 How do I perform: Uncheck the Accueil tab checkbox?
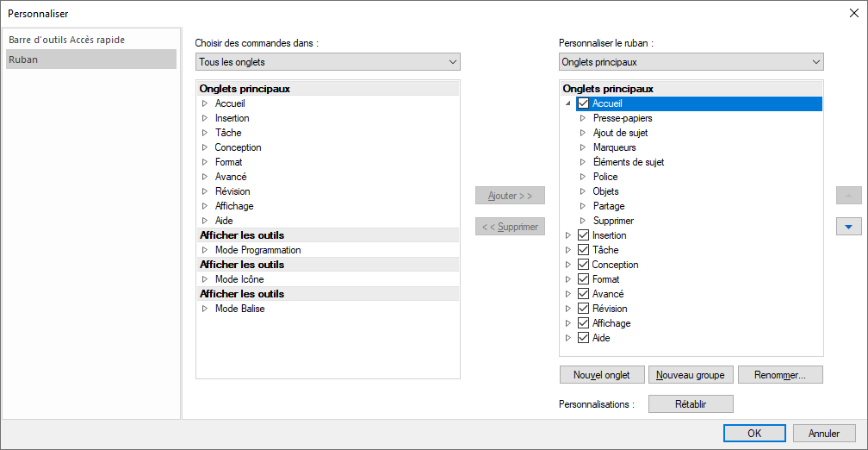click(584, 103)
